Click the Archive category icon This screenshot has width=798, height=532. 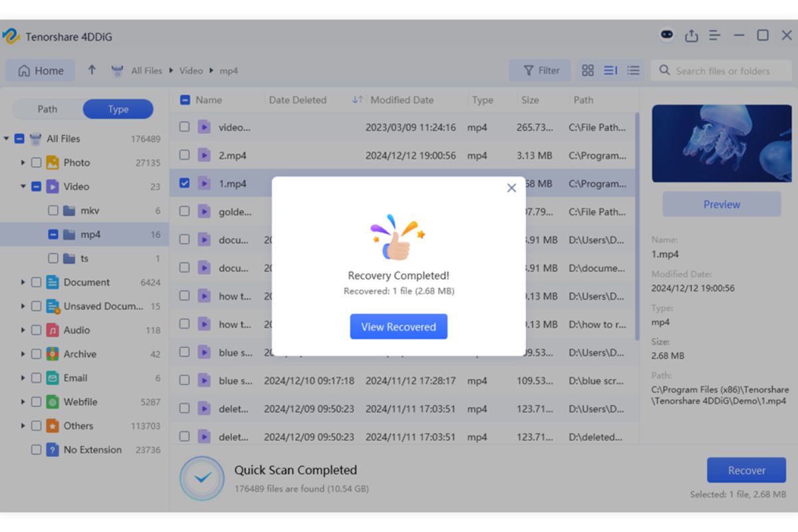(x=53, y=354)
